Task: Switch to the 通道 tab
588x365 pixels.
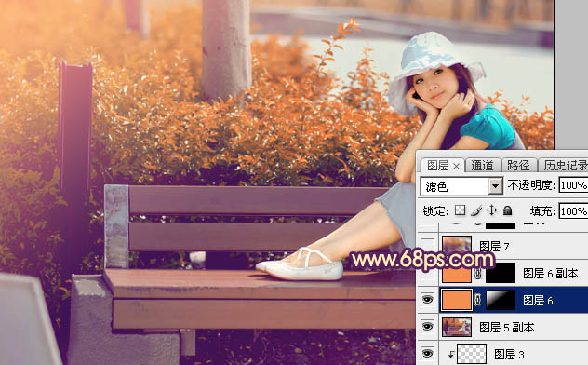Action: (x=482, y=166)
